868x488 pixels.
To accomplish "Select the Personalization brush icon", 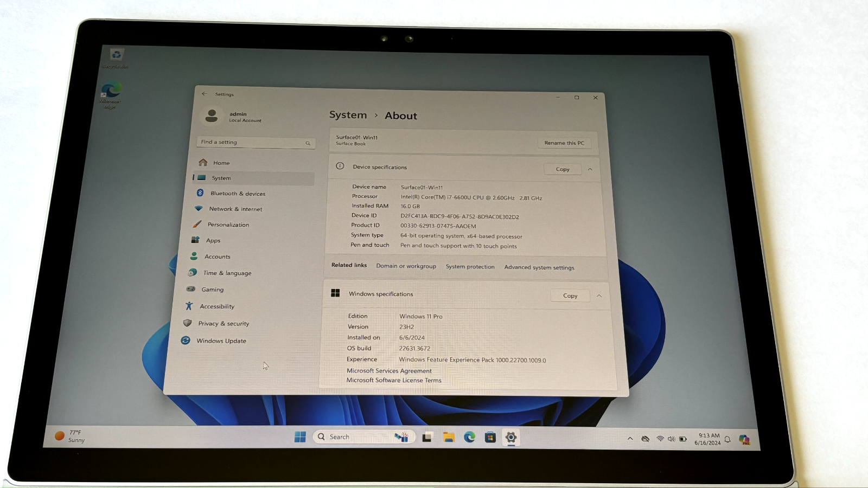I will (196, 224).
